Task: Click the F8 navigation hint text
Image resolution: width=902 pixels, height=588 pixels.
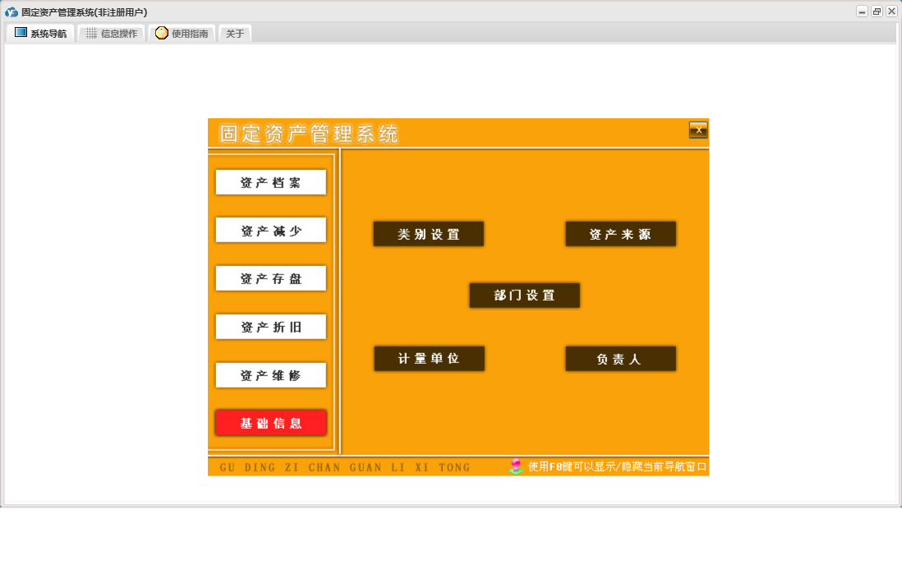Action: pos(617,466)
